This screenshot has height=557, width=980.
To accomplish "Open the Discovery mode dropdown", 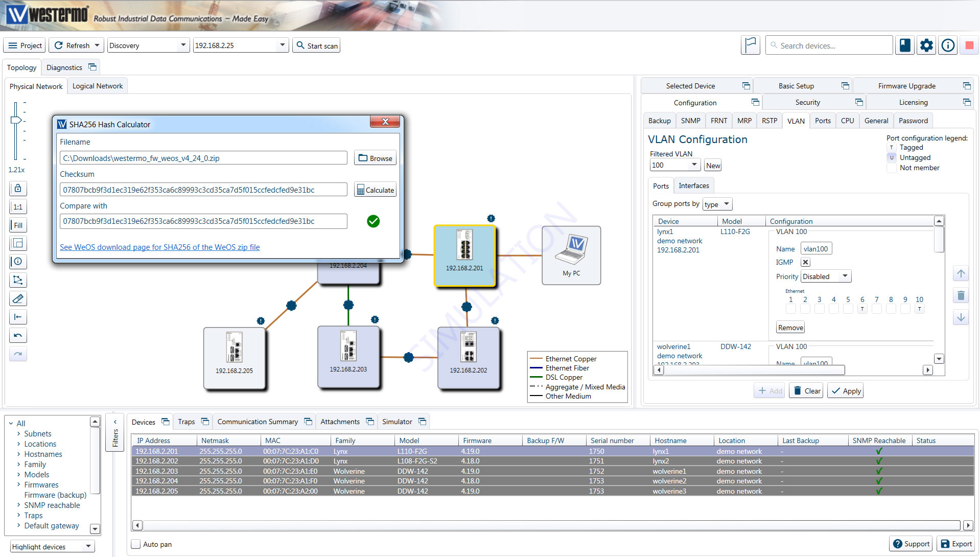I will pyautogui.click(x=148, y=45).
